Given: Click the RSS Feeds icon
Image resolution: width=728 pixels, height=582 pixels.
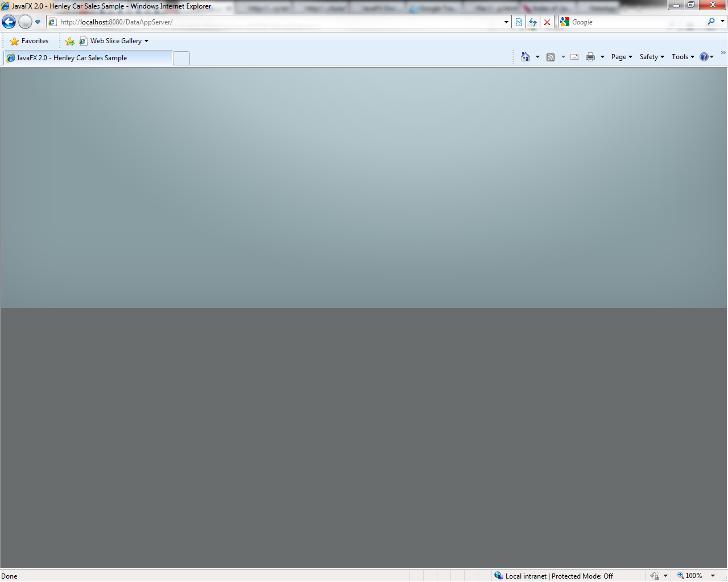Looking at the screenshot, I should coord(551,57).
